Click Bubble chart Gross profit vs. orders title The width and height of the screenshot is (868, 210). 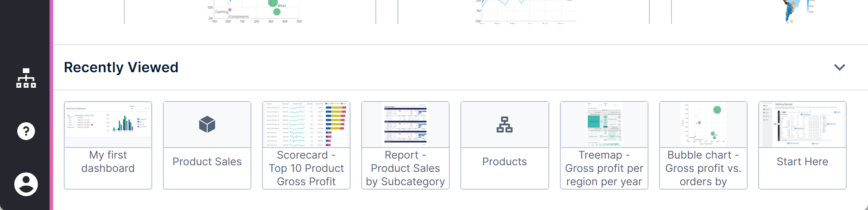click(703, 168)
